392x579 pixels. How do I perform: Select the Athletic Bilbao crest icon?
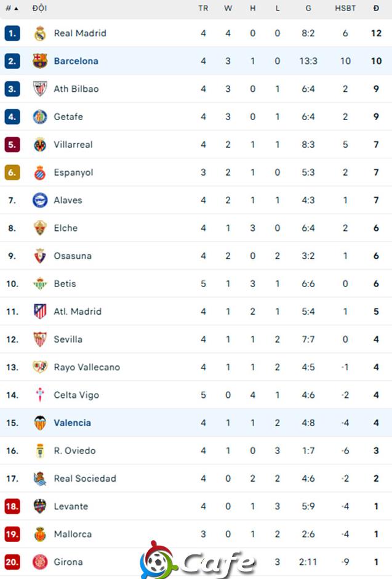[40, 89]
